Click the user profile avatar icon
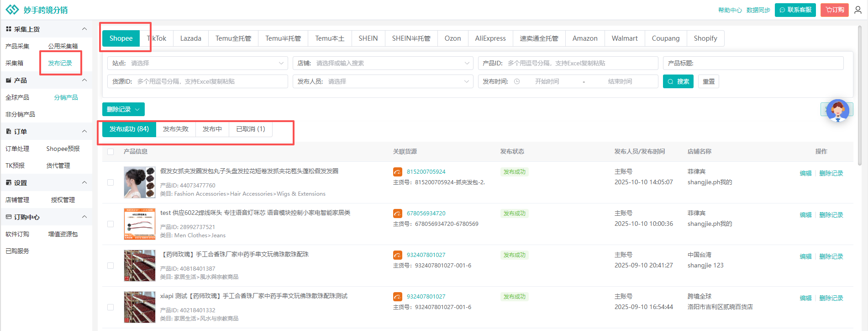Image resolution: width=868 pixels, height=331 pixels. (x=858, y=10)
